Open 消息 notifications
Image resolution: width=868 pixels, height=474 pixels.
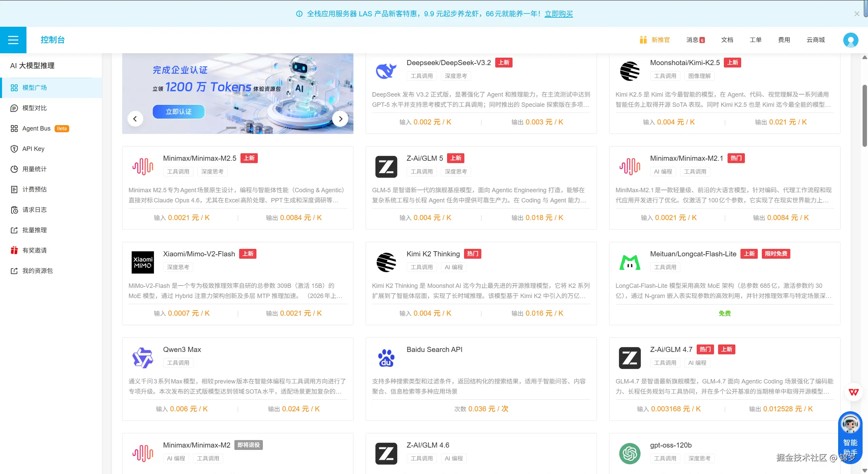(x=695, y=40)
